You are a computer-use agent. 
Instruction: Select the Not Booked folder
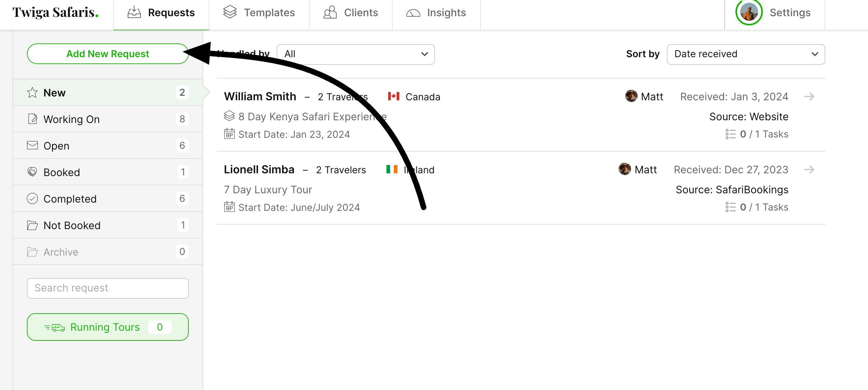(x=108, y=225)
